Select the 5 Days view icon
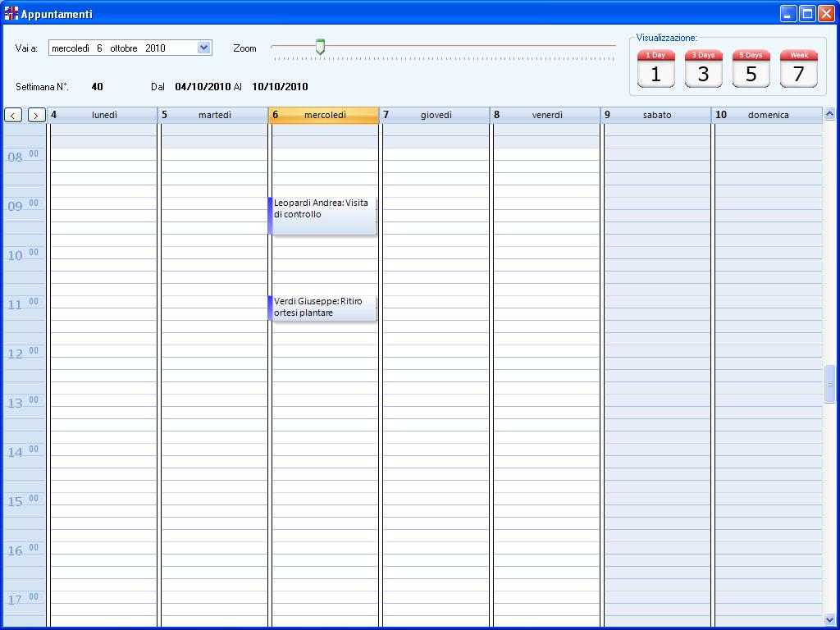 pos(751,69)
